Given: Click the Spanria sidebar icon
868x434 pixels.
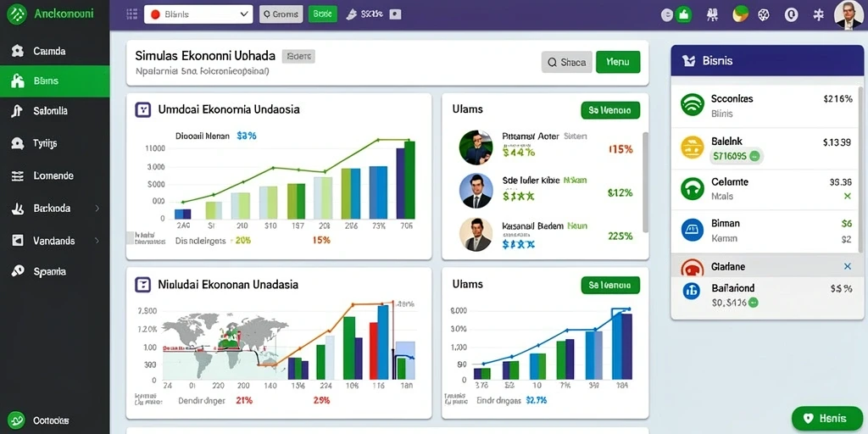Looking at the screenshot, I should click(18, 271).
